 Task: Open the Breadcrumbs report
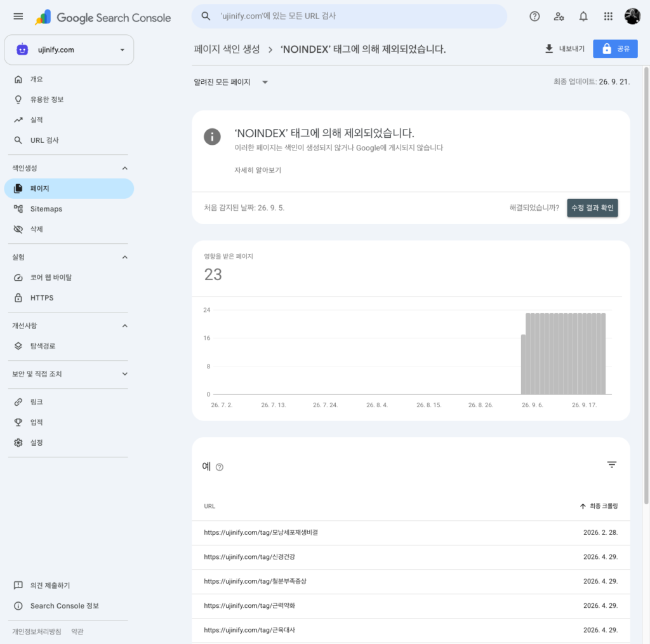69,346
